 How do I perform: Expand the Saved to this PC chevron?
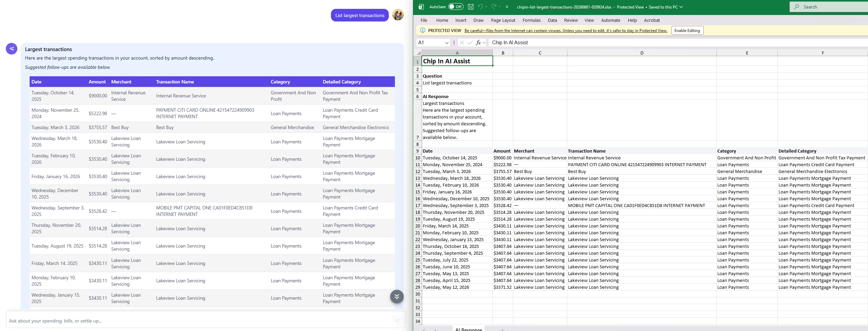(681, 7)
